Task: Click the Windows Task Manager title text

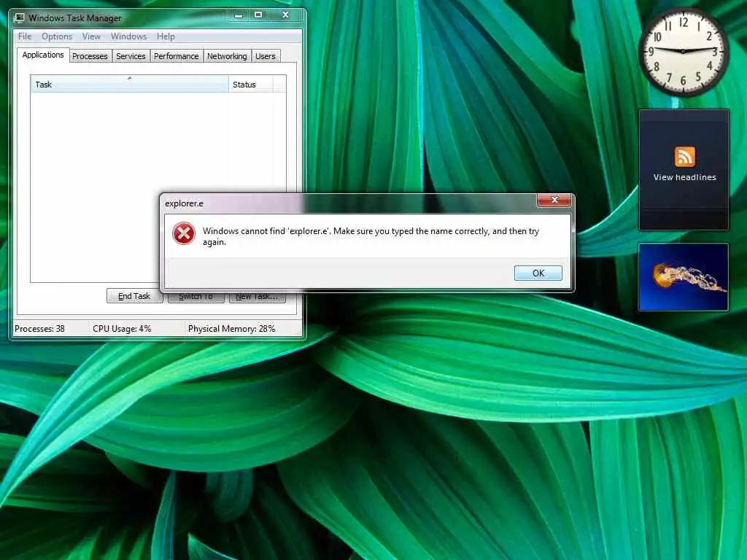Action: (x=75, y=18)
